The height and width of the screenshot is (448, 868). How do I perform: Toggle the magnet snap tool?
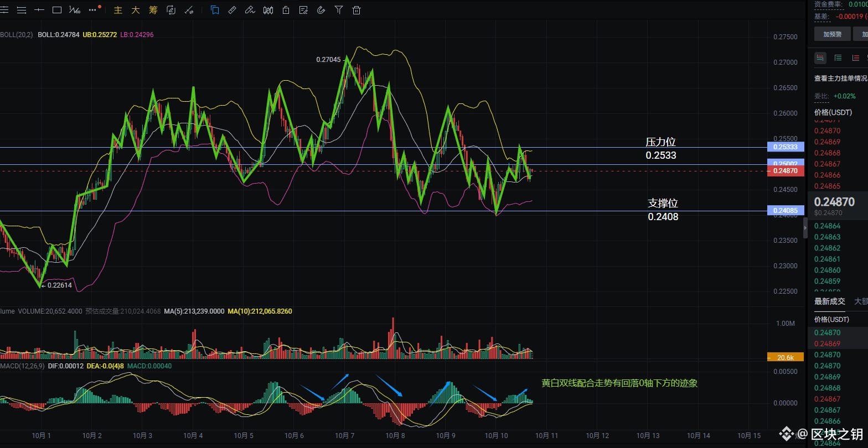pos(321,10)
